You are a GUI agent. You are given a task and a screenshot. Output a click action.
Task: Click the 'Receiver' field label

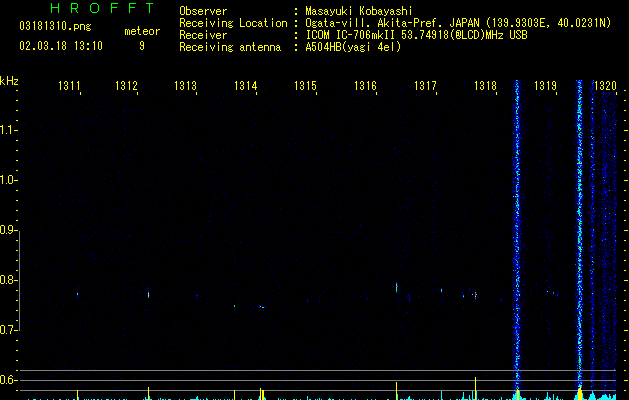[x=203, y=35]
